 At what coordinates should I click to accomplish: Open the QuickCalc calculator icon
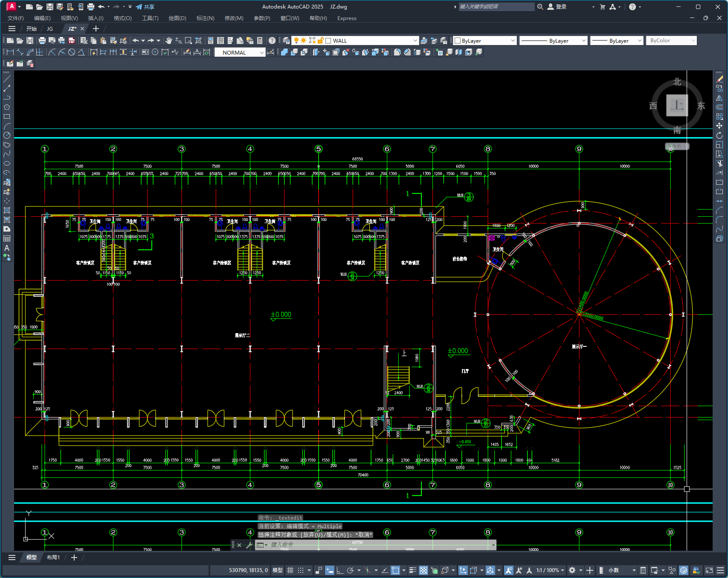pyautogui.click(x=260, y=41)
